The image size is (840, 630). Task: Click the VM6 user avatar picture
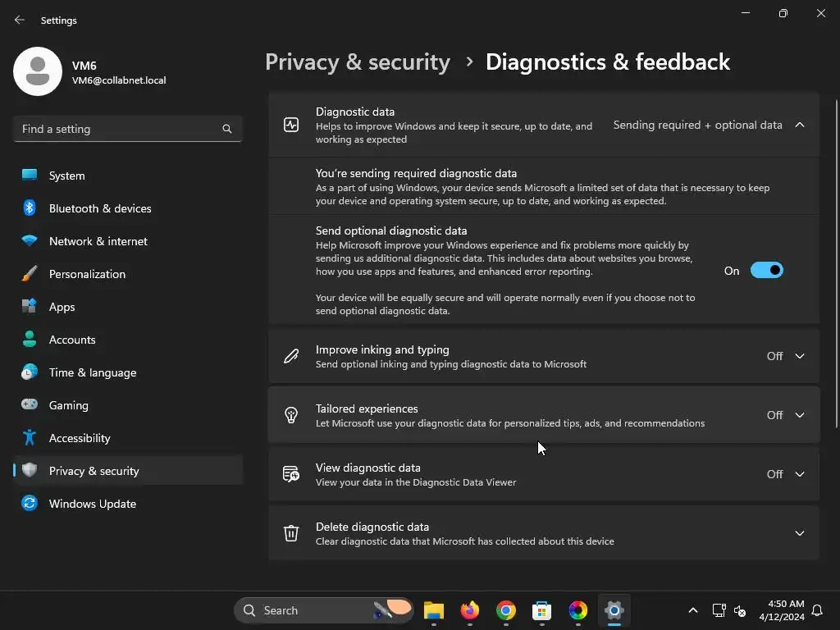click(x=38, y=71)
